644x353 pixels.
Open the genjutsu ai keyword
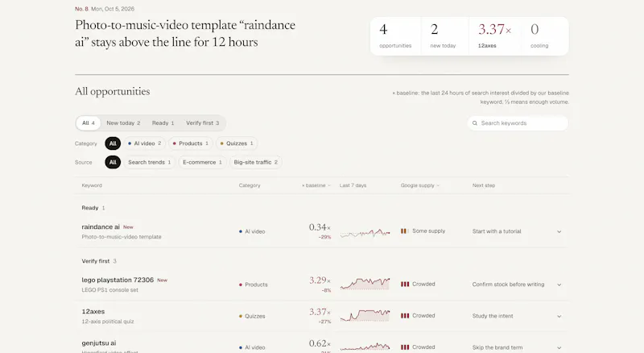[99, 343]
